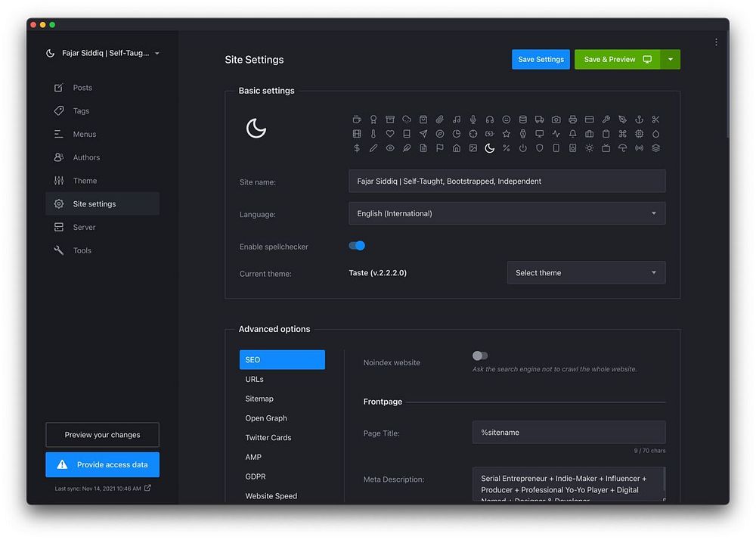
Task: Click the Page Title input field
Action: 569,433
